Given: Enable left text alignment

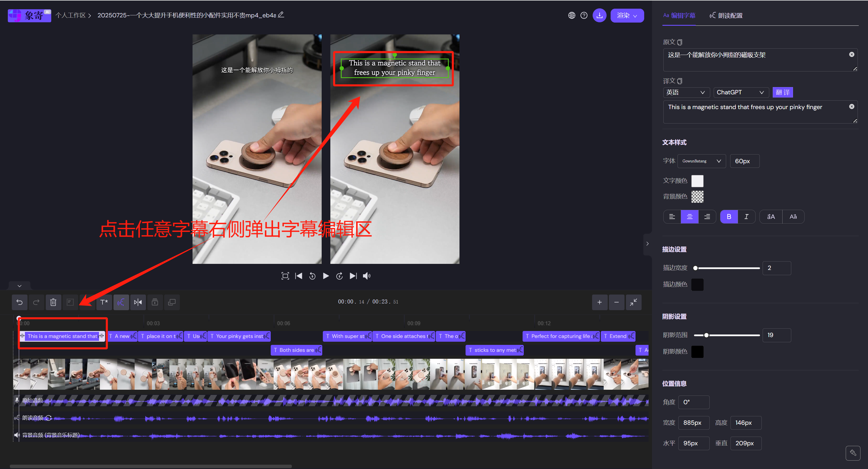Looking at the screenshot, I should click(671, 216).
